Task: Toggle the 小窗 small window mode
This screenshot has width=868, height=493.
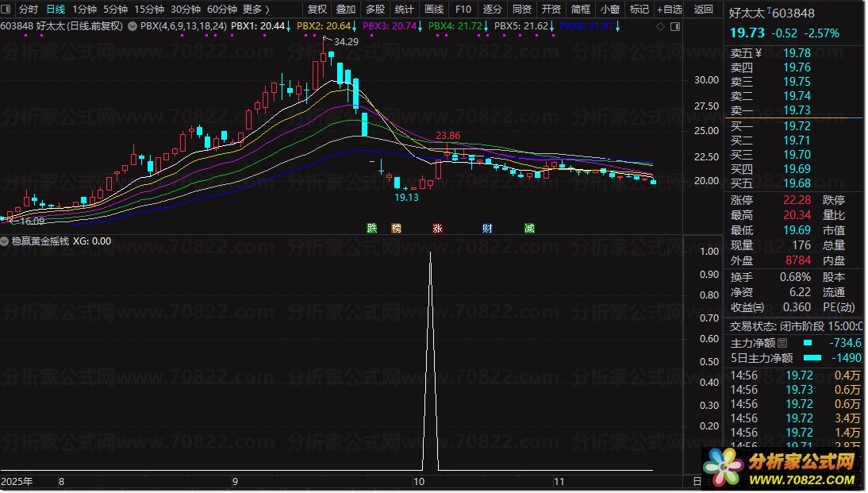Action: click(x=610, y=10)
